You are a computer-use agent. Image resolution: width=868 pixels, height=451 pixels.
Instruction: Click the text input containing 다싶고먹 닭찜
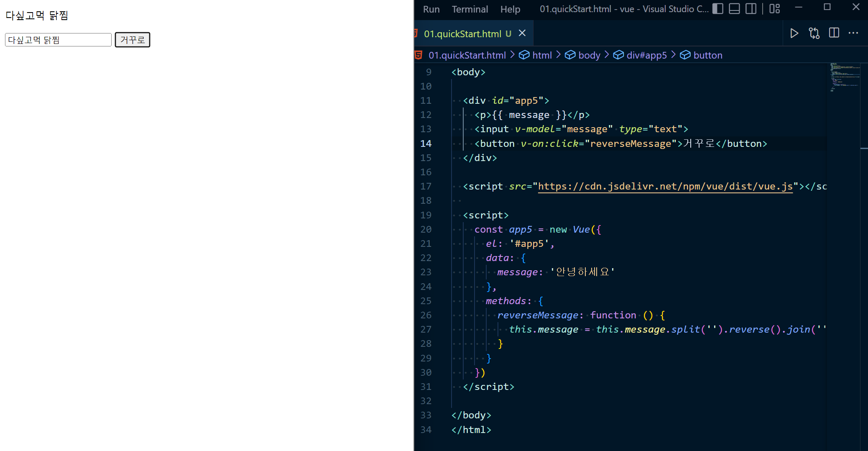pos(58,40)
